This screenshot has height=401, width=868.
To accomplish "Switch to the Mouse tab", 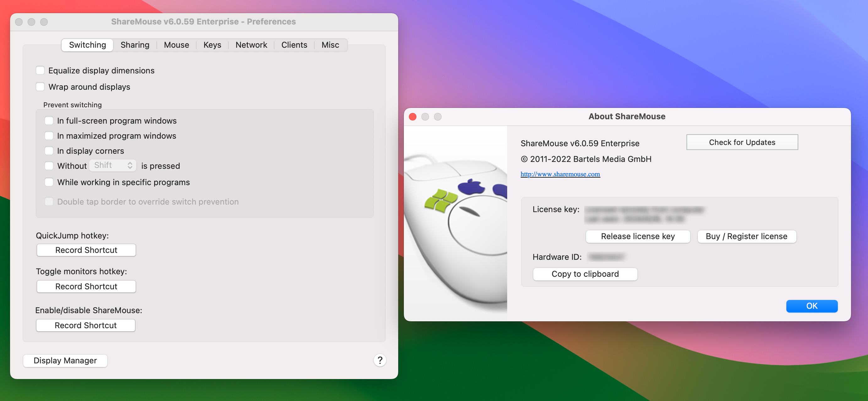I will (x=176, y=44).
